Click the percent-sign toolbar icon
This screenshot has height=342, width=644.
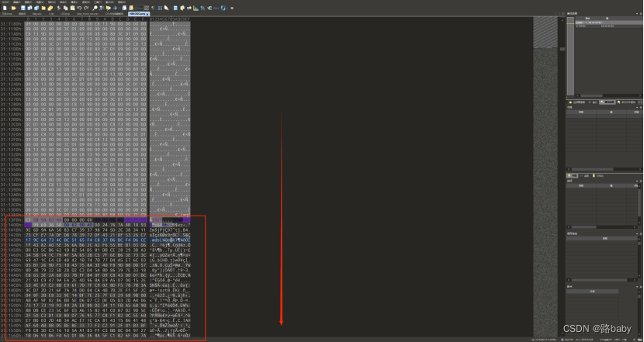[x=203, y=8]
